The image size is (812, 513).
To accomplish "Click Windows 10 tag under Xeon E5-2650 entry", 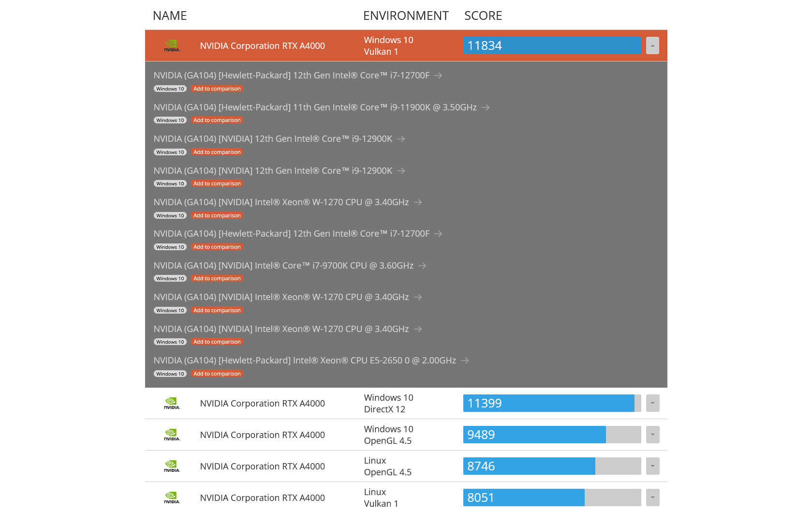I will [170, 374].
